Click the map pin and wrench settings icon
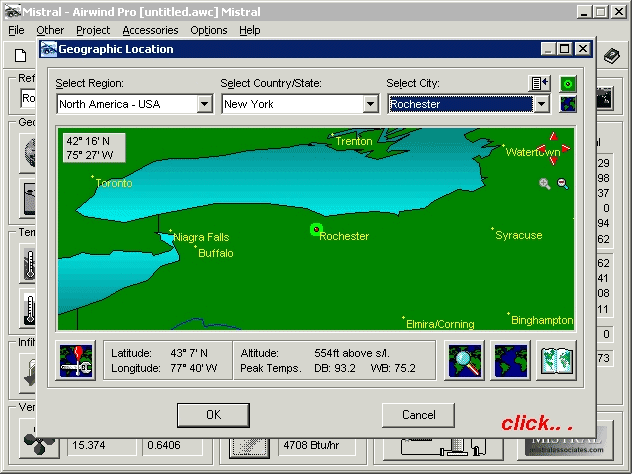The height and width of the screenshot is (474, 632). tap(76, 360)
